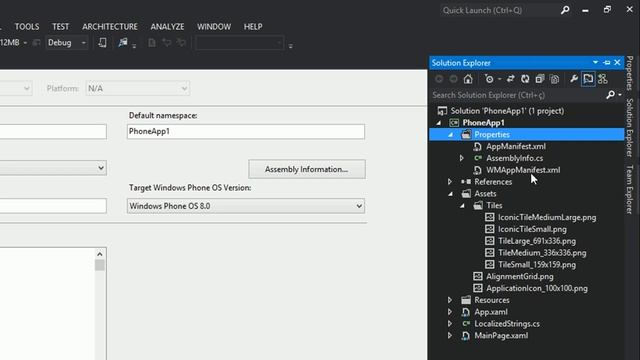Select IconicTileMediumLarge.png
Image resolution: width=640 pixels, height=360 pixels.
click(x=547, y=217)
